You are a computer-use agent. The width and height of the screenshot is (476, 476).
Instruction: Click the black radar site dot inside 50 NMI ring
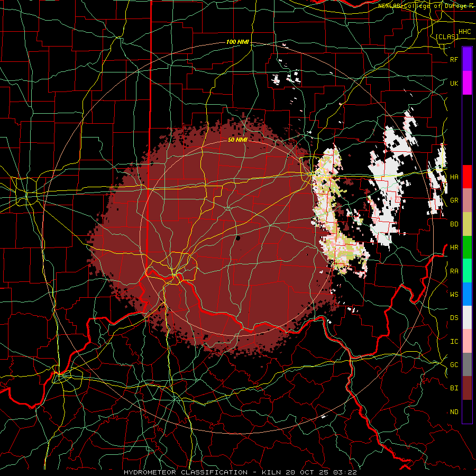coord(238,237)
